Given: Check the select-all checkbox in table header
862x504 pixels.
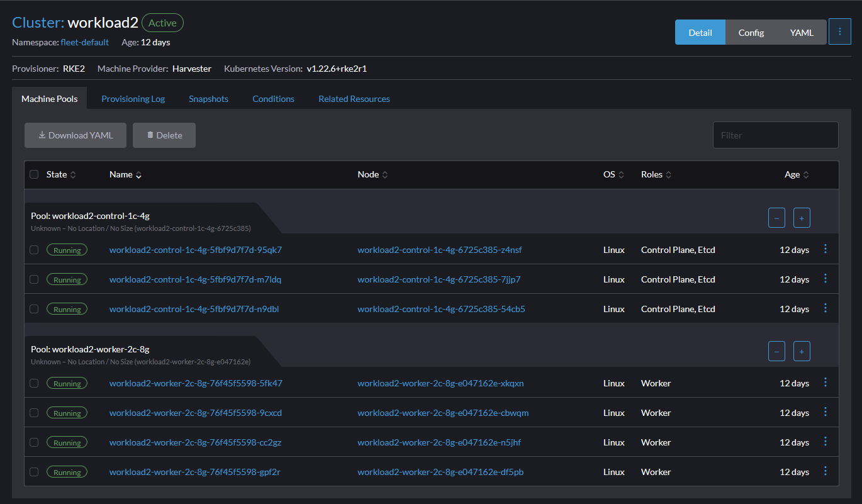Looking at the screenshot, I should click(33, 174).
